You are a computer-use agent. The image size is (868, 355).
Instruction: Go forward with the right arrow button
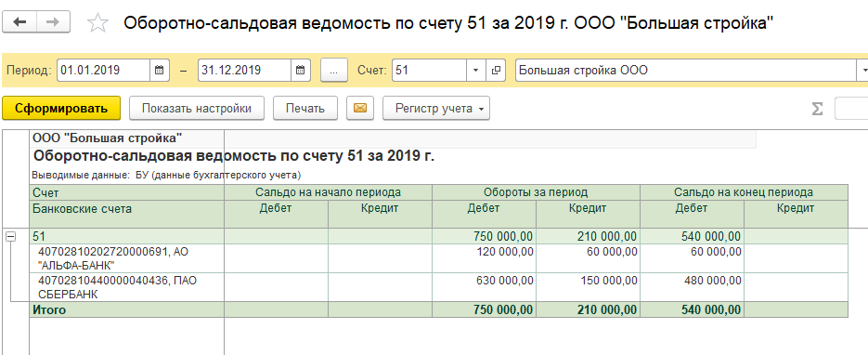pos(53,22)
